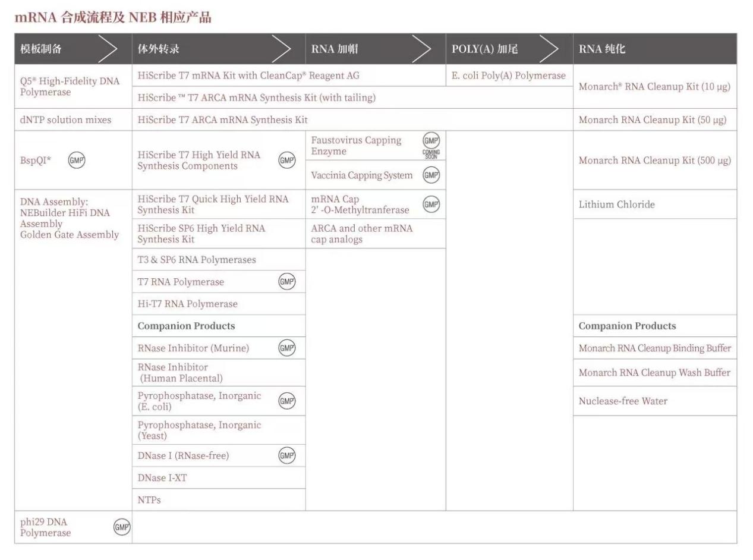Open the Lithium Chloride product link
This screenshot has width=753, height=560.
click(616, 205)
